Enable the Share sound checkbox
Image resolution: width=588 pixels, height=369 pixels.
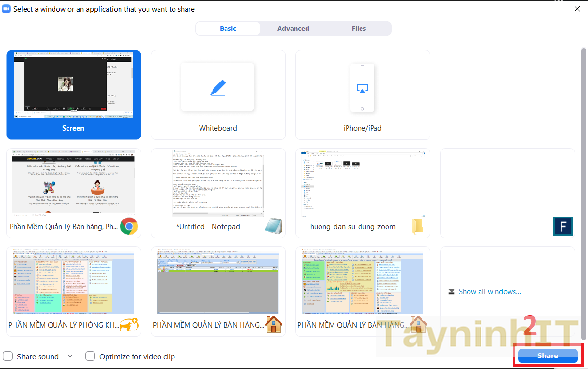[x=8, y=356]
